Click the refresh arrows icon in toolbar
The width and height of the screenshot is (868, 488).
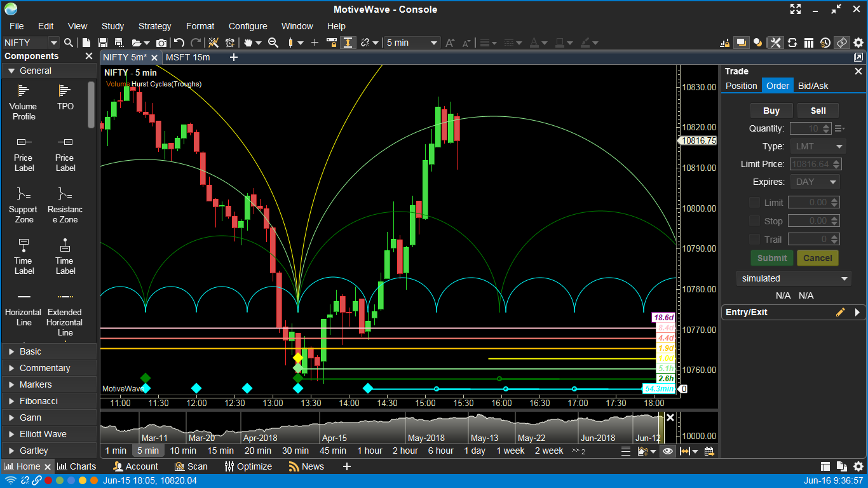792,43
